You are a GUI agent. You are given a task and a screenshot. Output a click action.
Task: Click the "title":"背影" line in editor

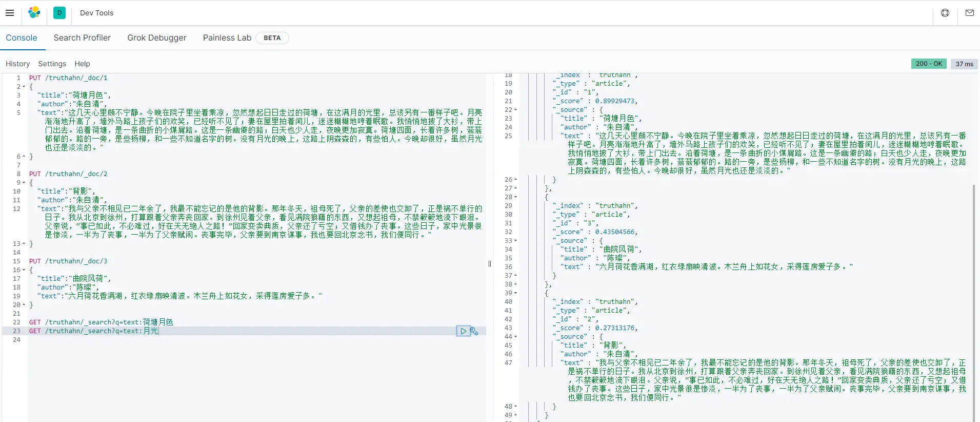pyautogui.click(x=65, y=191)
